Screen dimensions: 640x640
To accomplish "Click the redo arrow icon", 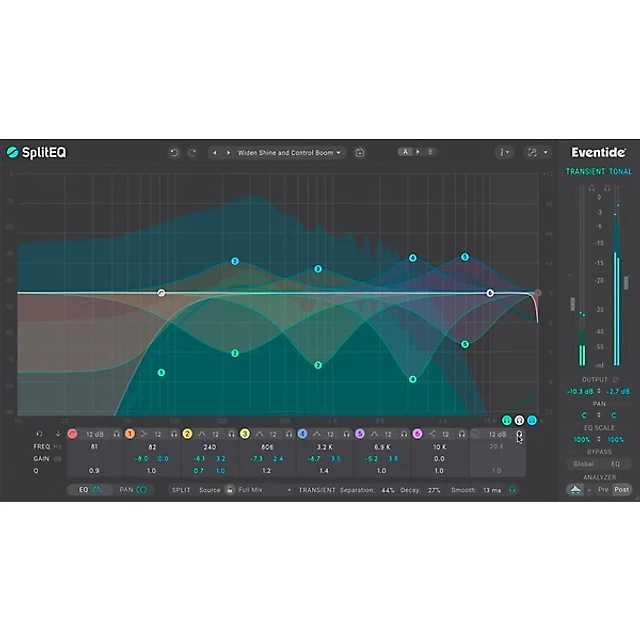I will (x=192, y=153).
